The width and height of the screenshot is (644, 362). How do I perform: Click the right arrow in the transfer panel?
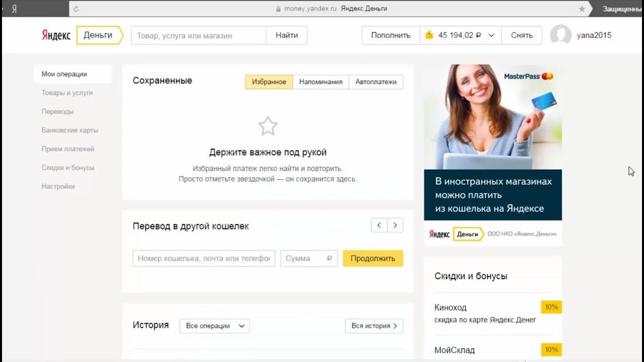coord(395,225)
